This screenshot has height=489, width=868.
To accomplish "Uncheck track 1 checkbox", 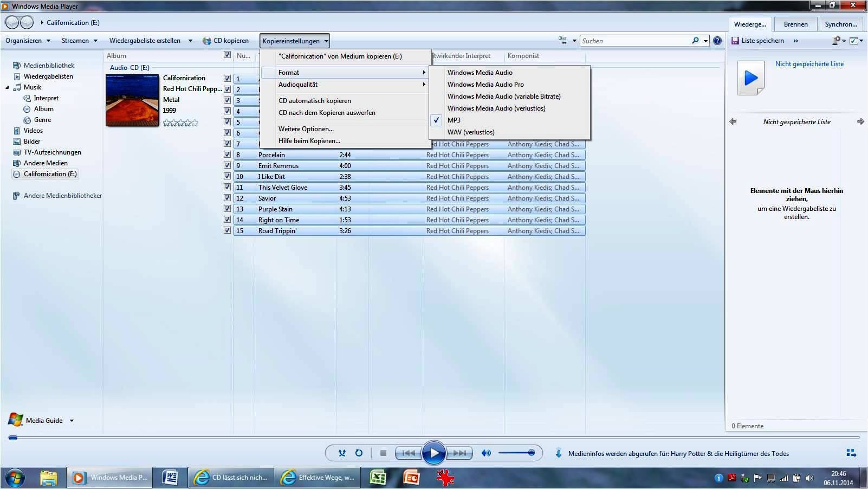I will (227, 79).
